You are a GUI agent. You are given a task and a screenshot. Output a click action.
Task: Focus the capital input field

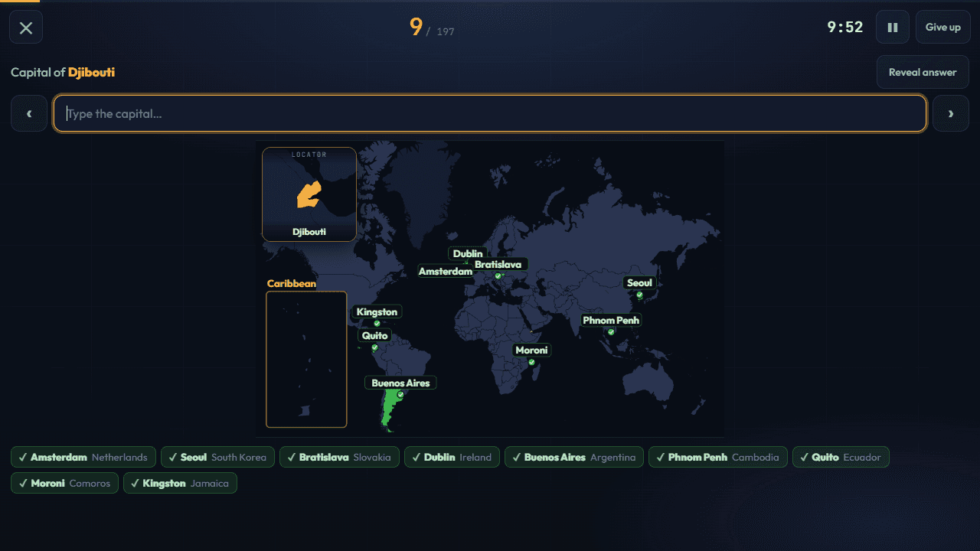coord(490,114)
